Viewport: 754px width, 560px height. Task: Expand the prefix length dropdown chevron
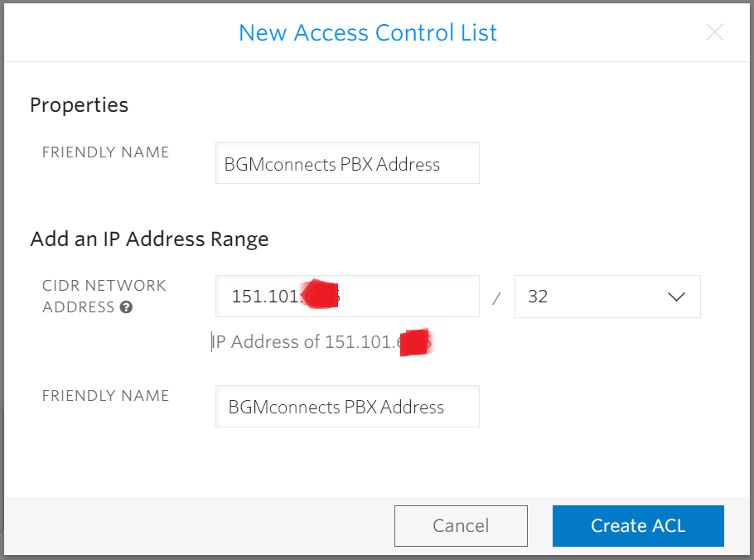click(675, 297)
